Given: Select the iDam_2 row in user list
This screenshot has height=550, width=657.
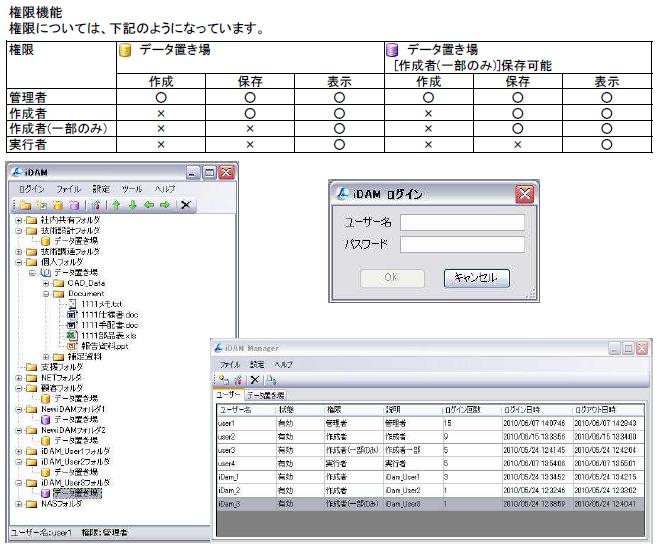Looking at the screenshot, I should (430, 490).
